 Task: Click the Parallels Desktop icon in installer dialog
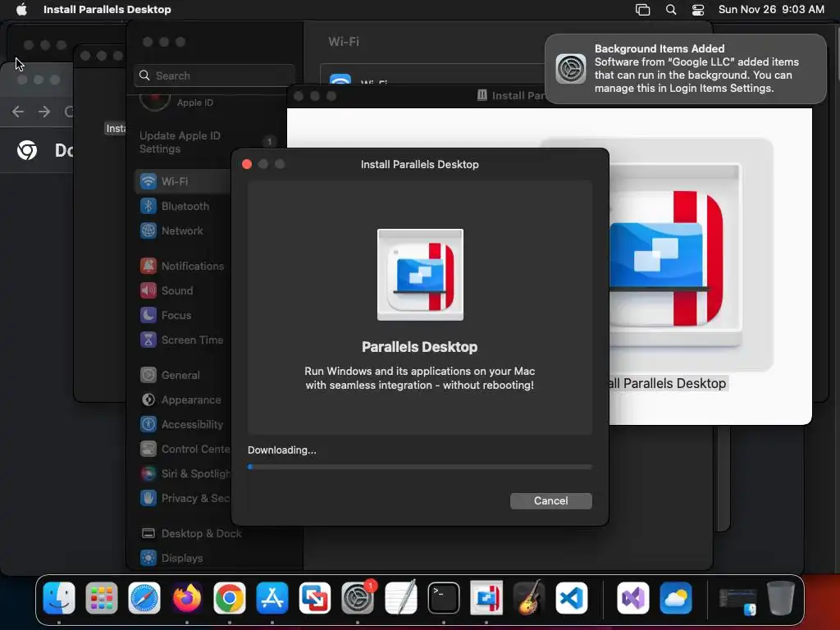[420, 275]
